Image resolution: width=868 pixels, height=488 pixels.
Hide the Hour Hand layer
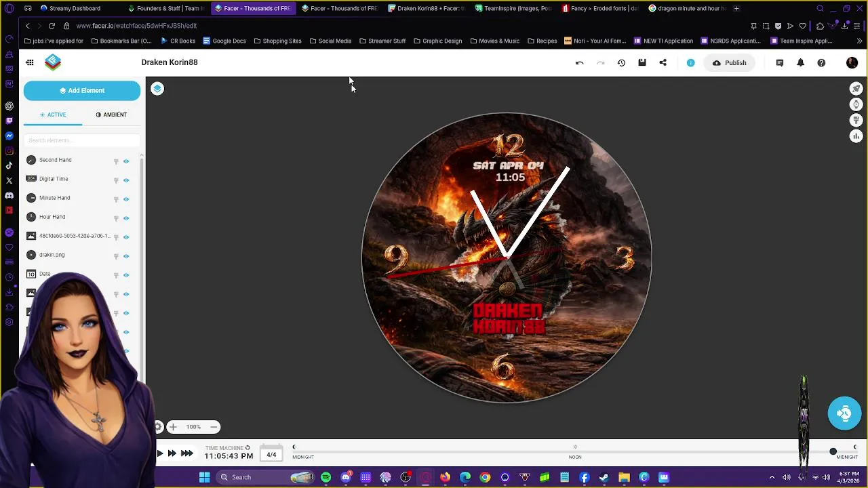point(126,218)
